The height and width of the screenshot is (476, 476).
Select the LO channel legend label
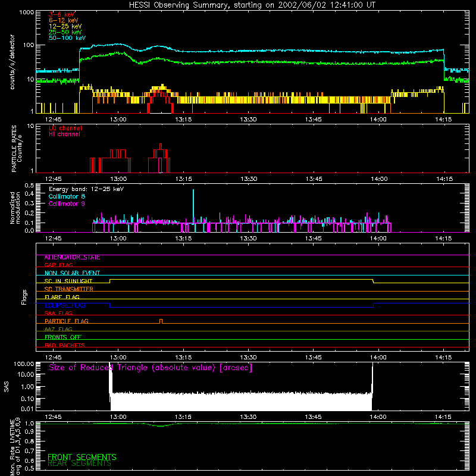click(x=65, y=128)
